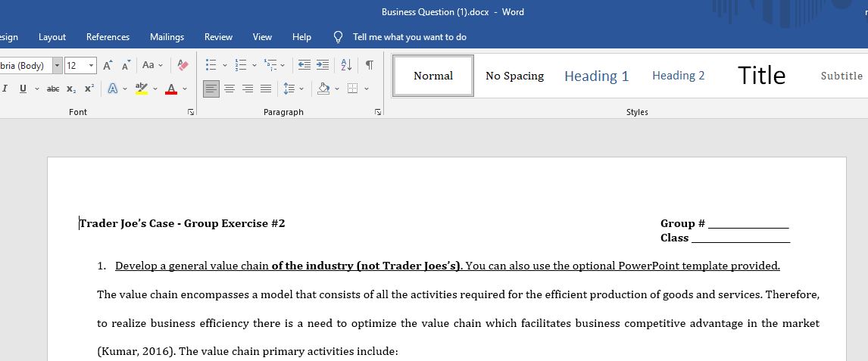Open Paragraph dialog box launcher
Image resolution: width=868 pixels, height=361 pixels.
point(377,112)
